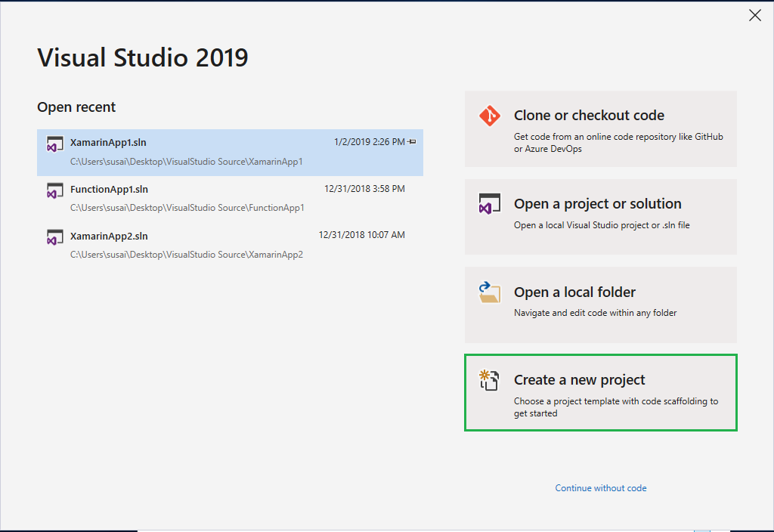Screen dimensions: 774x532
Task: Click the Open recent section heading
Action: (x=76, y=107)
